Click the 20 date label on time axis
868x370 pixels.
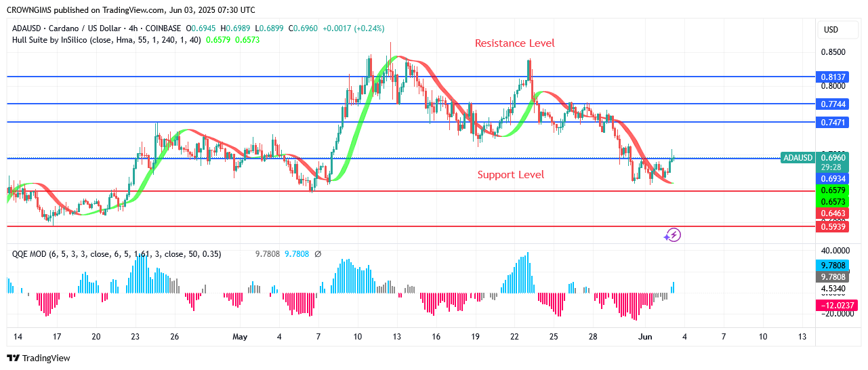(96, 337)
